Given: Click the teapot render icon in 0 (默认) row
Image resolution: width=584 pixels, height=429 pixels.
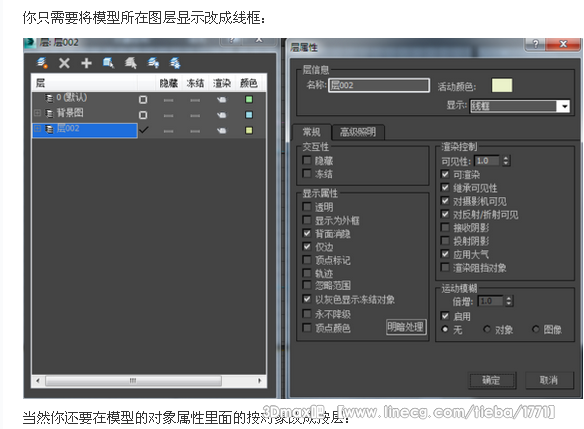Looking at the screenshot, I should pos(222,99).
